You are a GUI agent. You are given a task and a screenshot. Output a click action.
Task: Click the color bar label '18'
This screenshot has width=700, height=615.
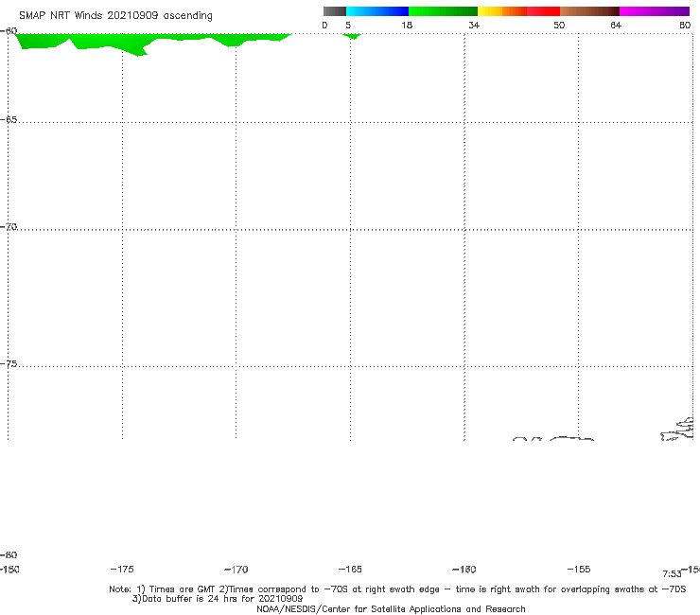407,25
